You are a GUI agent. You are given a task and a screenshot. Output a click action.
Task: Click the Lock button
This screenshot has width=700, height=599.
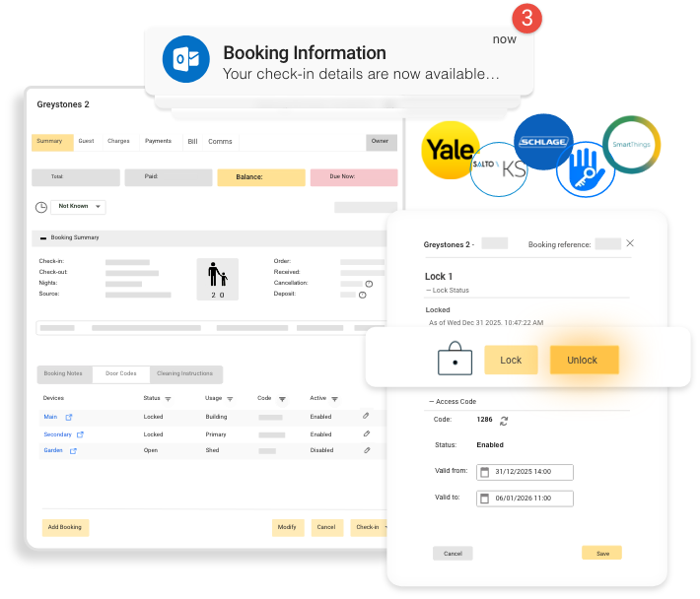pos(511,360)
